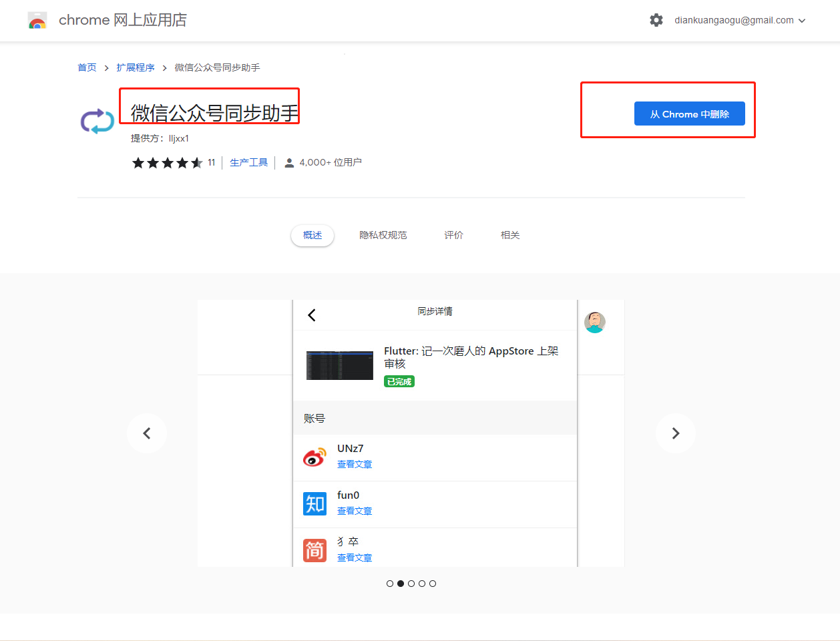Screen dimensions: 840x641
Task: Open the 生产工具 category link
Action: (248, 163)
